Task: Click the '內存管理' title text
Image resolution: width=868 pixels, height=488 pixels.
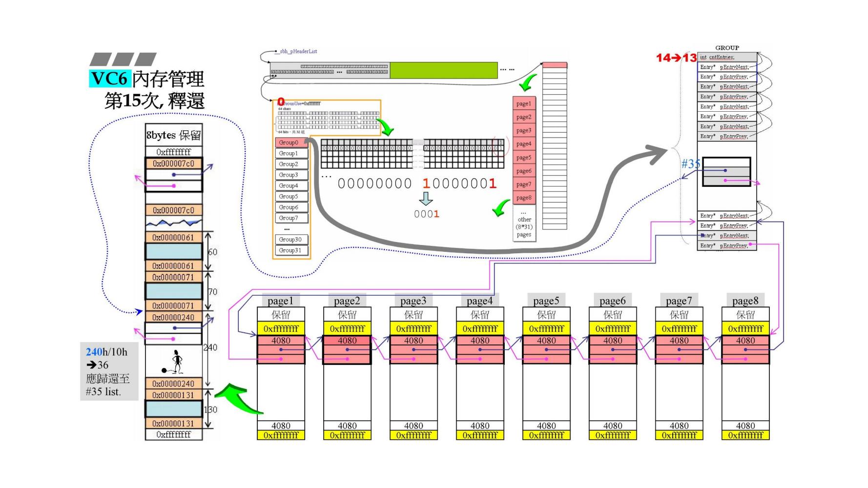Action: [168, 79]
